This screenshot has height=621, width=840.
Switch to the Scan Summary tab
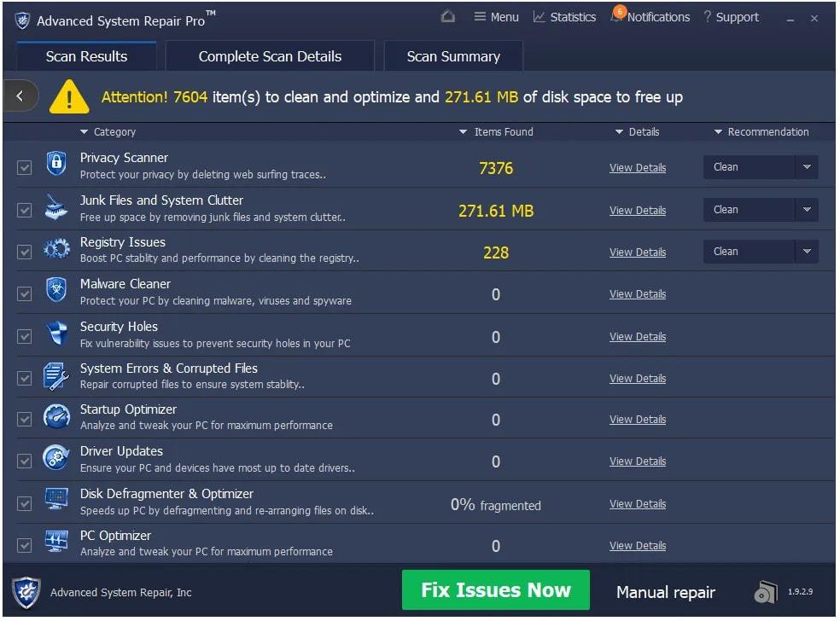(x=453, y=56)
